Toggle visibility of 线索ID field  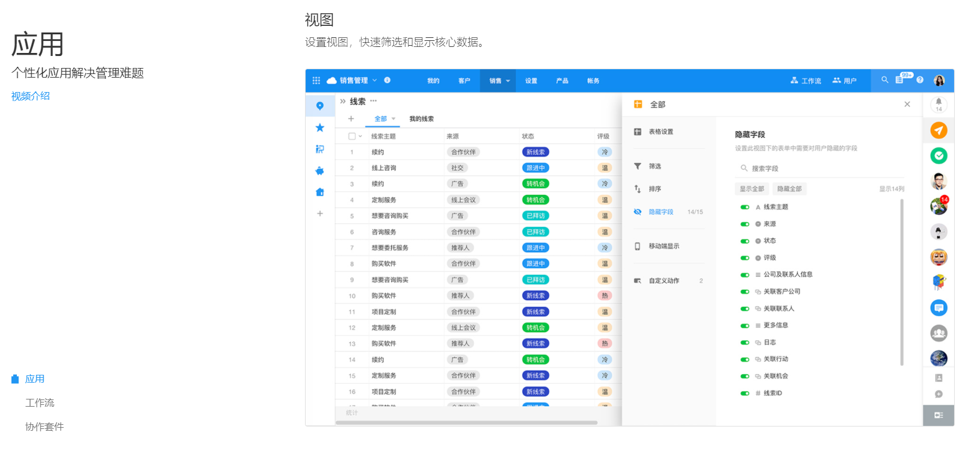745,393
